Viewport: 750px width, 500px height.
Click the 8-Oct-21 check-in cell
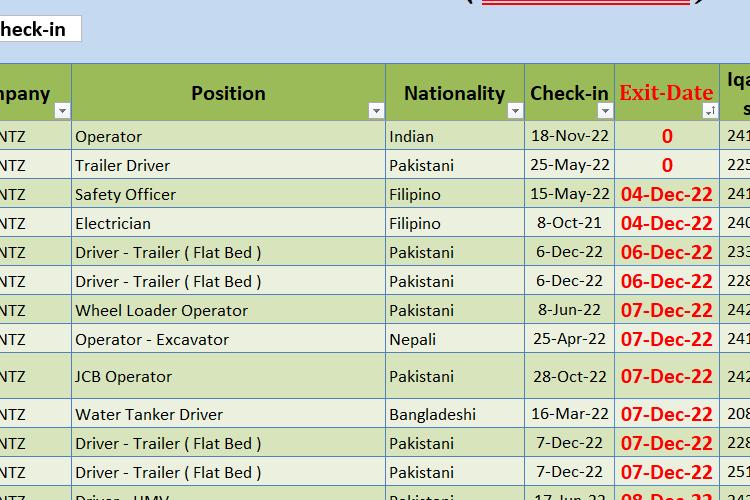coord(569,223)
